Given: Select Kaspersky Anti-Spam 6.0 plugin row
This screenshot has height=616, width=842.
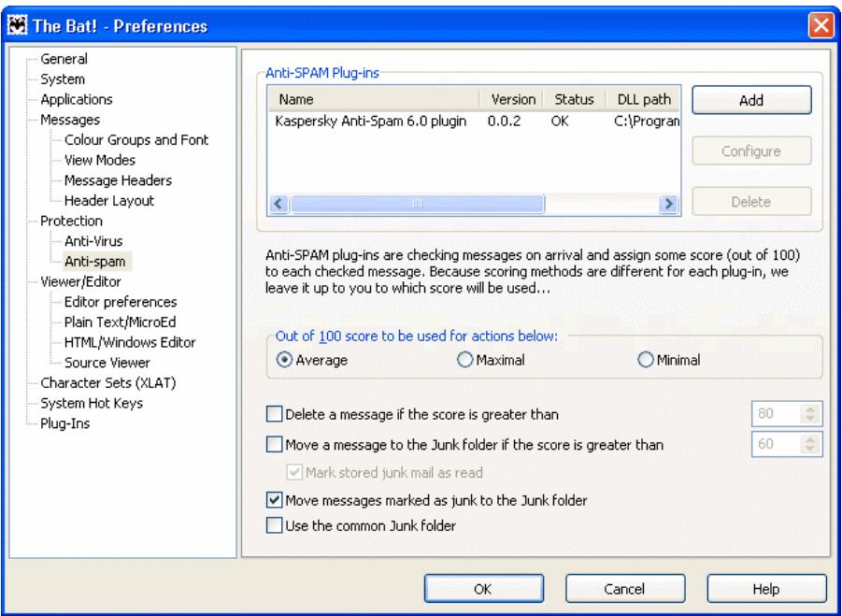Looking at the screenshot, I should pyautogui.click(x=475, y=122).
